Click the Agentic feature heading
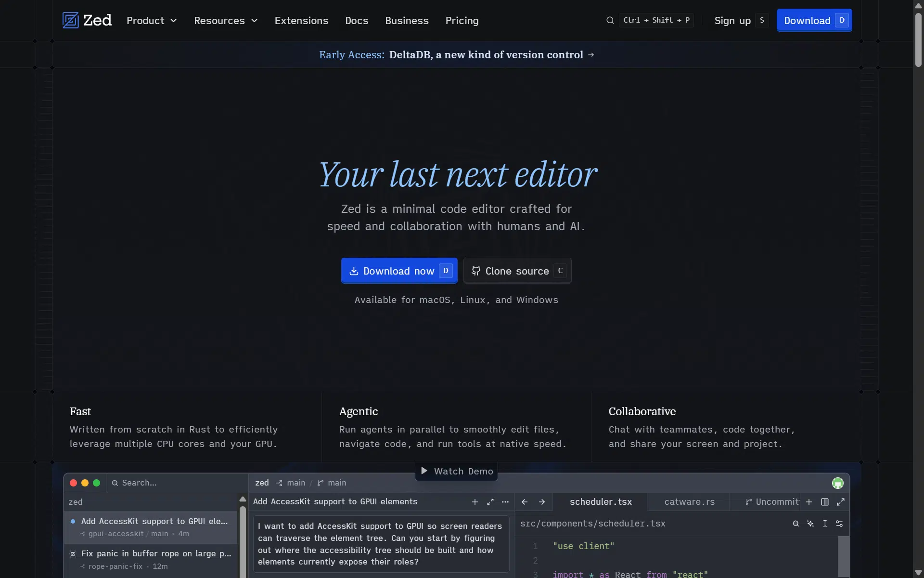The width and height of the screenshot is (924, 578). [358, 411]
